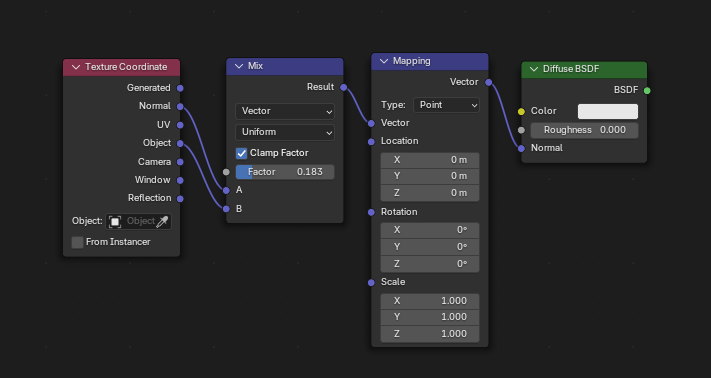Click the Location Y 0 m field
Screen dimensions: 711x378
point(430,176)
